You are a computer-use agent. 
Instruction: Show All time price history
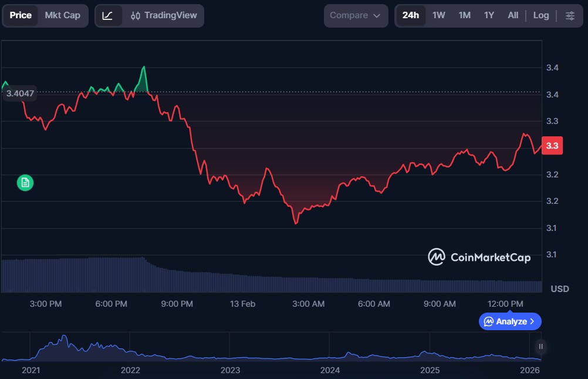click(x=513, y=16)
